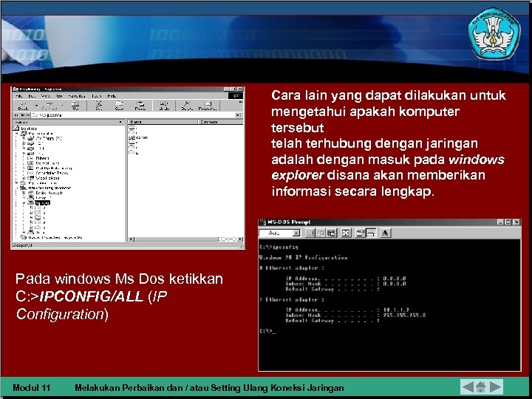532x399 pixels.
Task: Toggle the Background icon in MS-DOS Prompt toolbar
Action: (x=371, y=233)
